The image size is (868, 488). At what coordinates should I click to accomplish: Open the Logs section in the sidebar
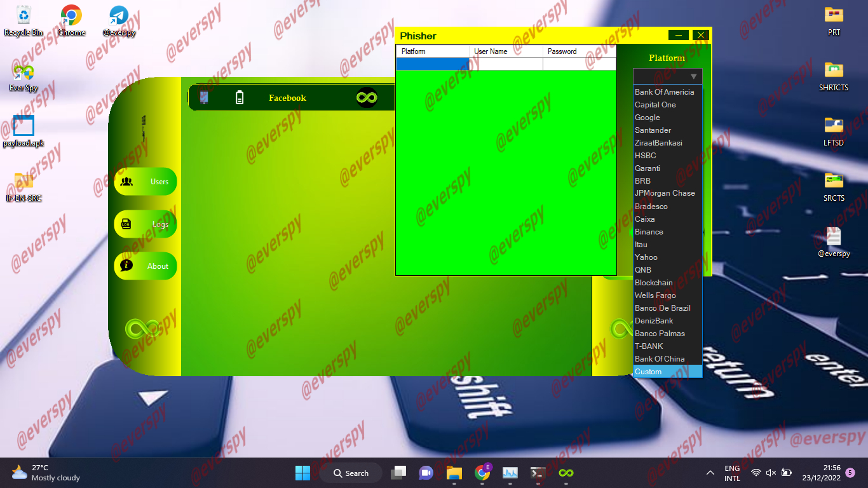pos(146,224)
